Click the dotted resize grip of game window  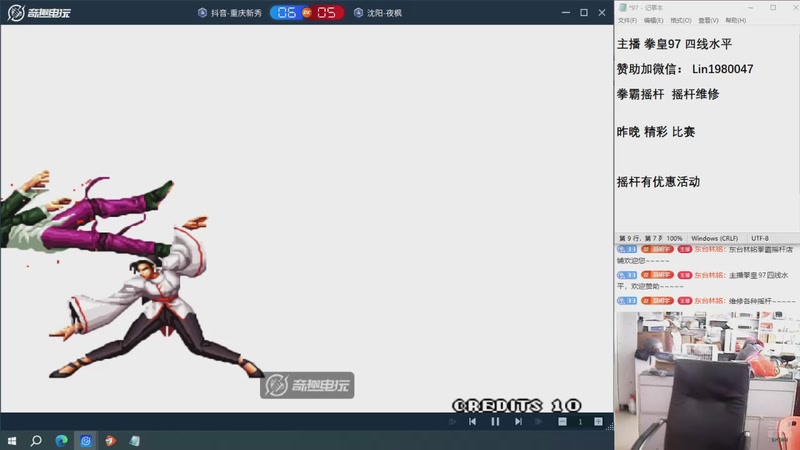[609, 427]
